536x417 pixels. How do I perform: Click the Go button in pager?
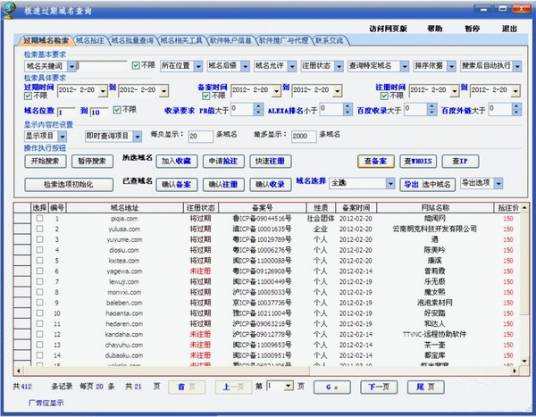332,387
